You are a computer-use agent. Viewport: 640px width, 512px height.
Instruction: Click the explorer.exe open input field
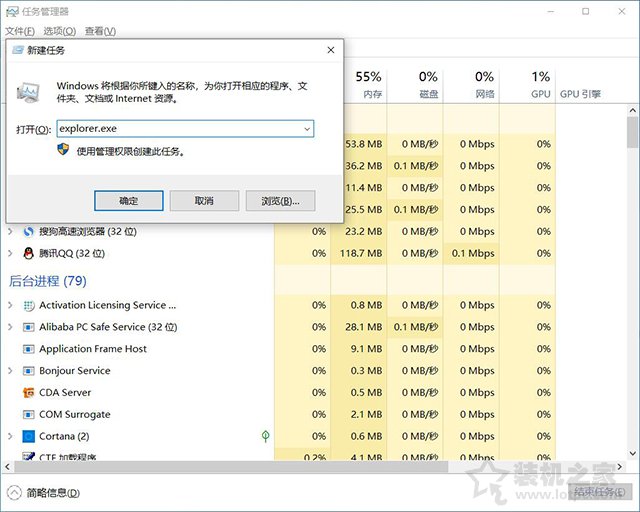[185, 129]
